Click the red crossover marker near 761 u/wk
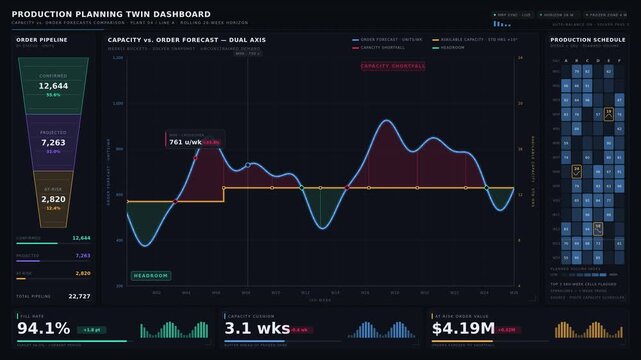Screen dimensions: 641x360 click(x=195, y=158)
